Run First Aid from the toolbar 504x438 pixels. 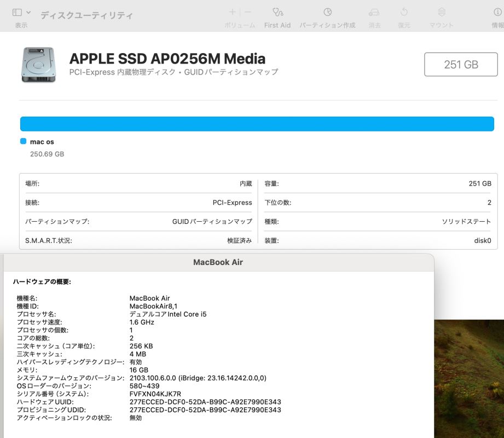(277, 12)
